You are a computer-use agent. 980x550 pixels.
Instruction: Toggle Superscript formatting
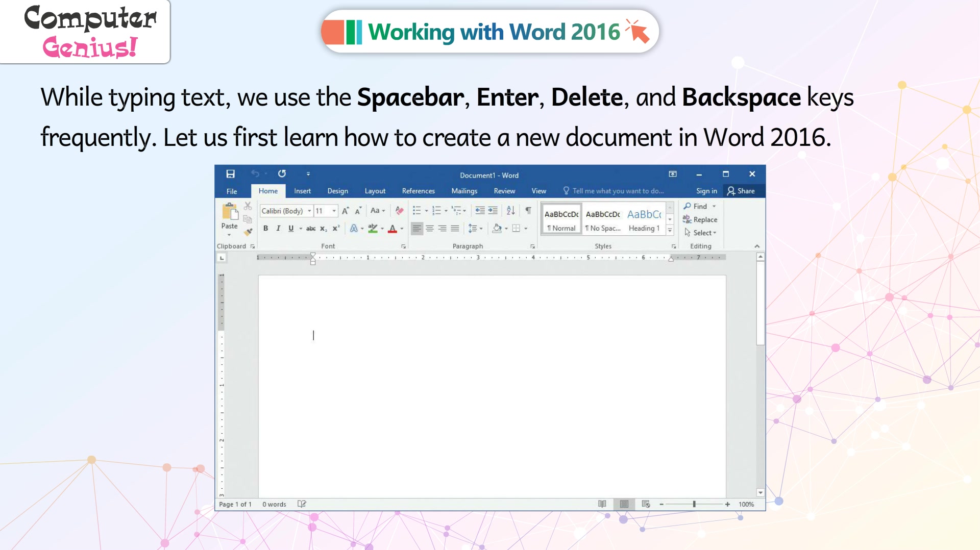[x=336, y=229]
